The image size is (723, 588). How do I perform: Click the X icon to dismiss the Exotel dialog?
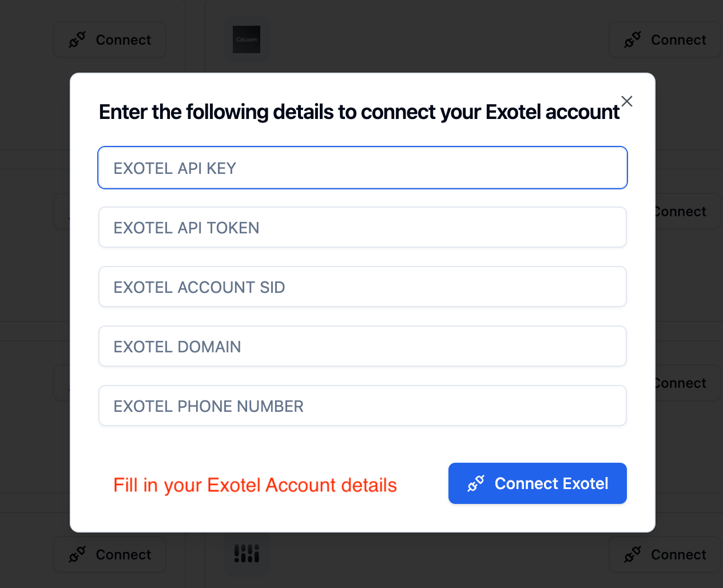(x=627, y=101)
